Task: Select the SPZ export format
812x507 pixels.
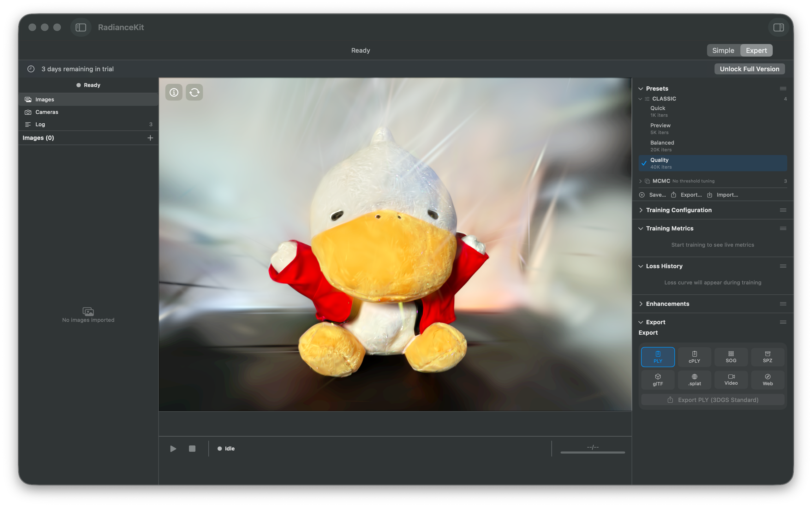Action: (x=768, y=357)
